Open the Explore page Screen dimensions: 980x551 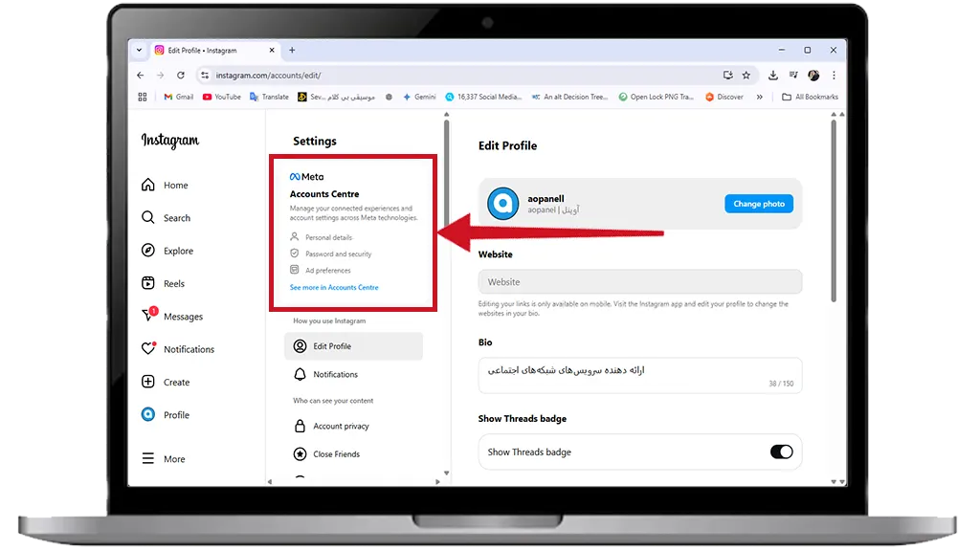tap(167, 251)
